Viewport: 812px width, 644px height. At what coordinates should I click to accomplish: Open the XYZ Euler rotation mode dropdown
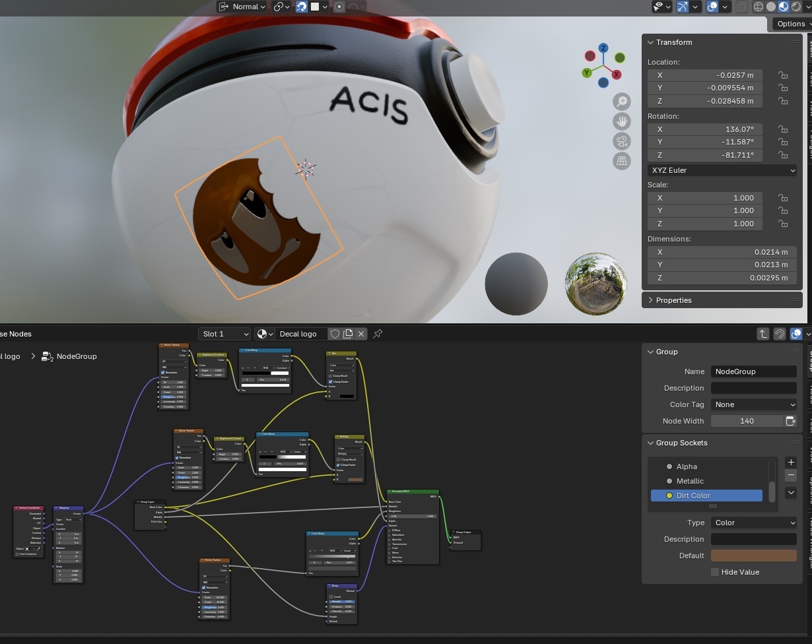point(722,170)
